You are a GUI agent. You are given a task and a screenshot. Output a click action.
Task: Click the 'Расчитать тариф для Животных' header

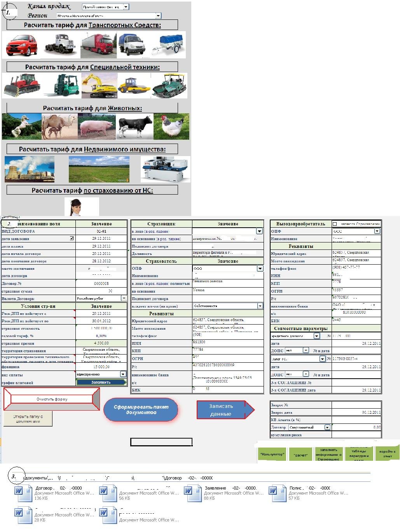click(x=92, y=108)
